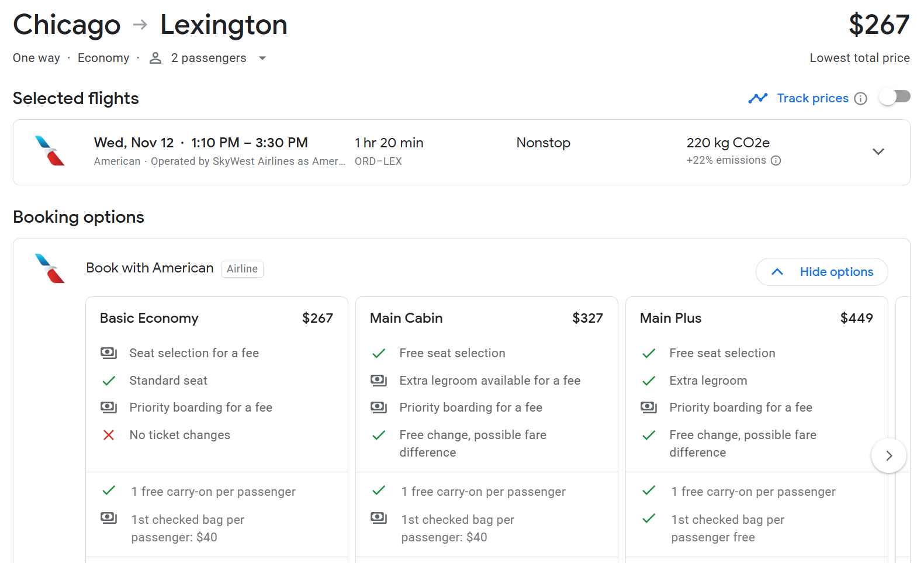Click checkmark beside Standard seat
Viewport: 924px width, 563px height.
[109, 381]
